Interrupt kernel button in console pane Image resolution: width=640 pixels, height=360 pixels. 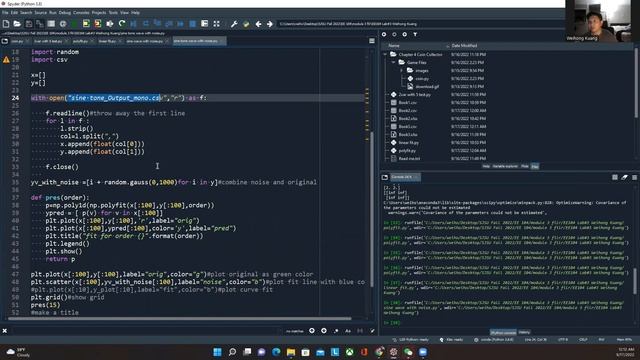pyautogui.click(x=615, y=177)
